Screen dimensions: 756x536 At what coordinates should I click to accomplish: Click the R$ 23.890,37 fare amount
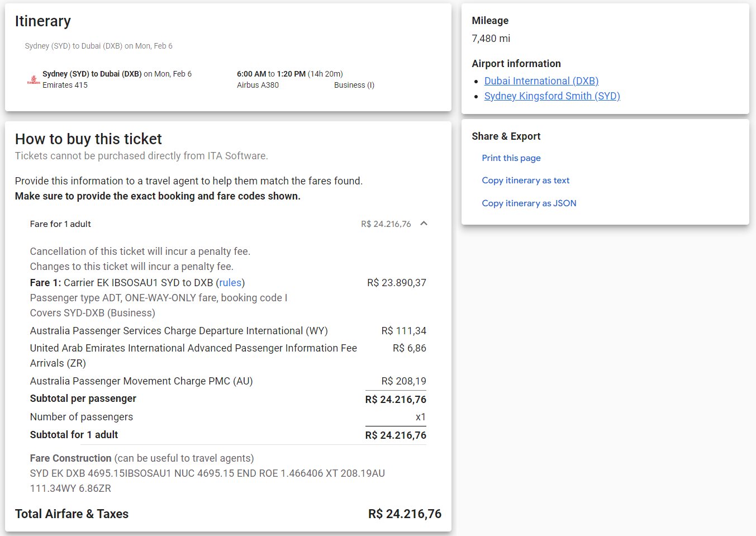tap(397, 283)
